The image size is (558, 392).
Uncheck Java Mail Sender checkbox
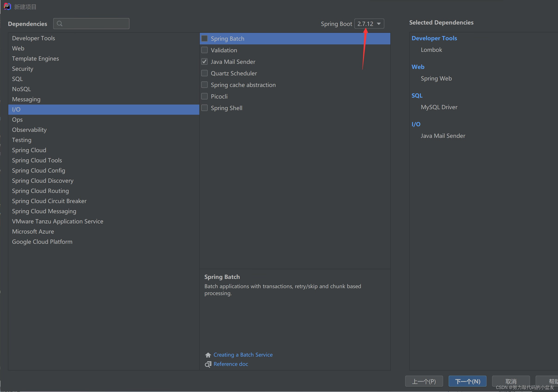(x=204, y=62)
